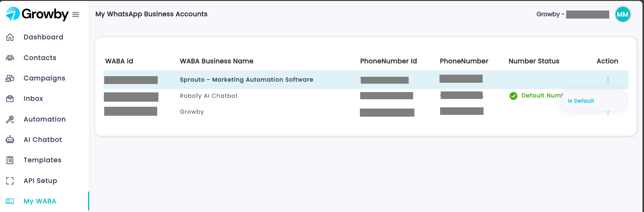Image resolution: width=644 pixels, height=212 pixels.
Task: Click Default Number status label
Action: tap(542, 96)
